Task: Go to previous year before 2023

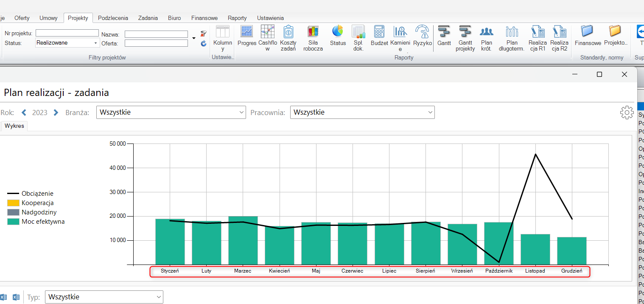Action: pyautogui.click(x=24, y=113)
